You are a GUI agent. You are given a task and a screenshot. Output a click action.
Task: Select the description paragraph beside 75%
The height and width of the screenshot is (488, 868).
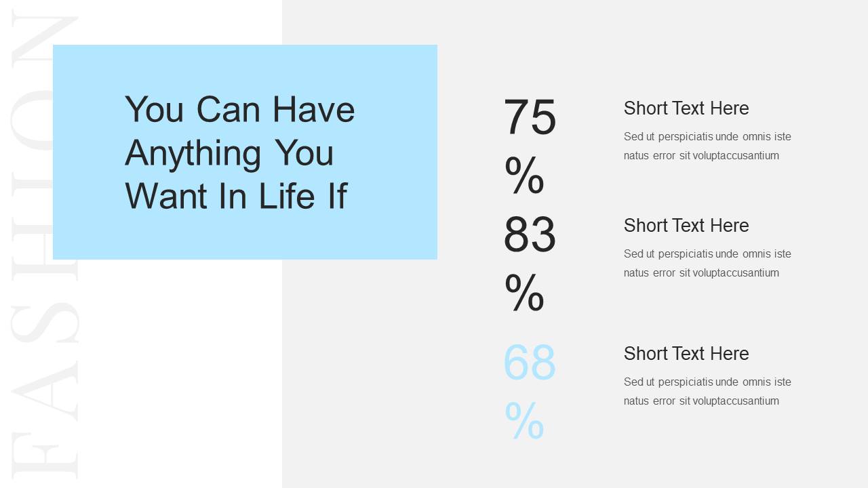coord(707,146)
